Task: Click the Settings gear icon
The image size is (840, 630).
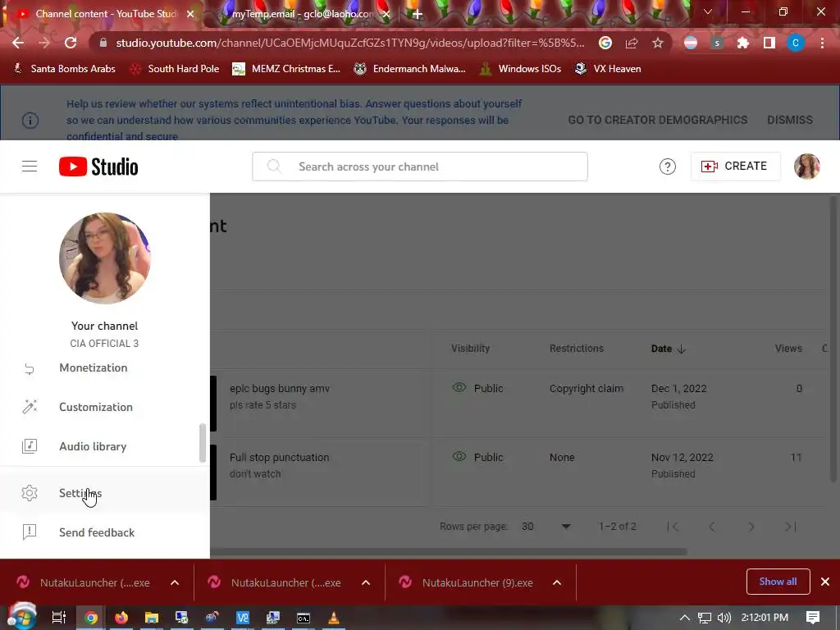Action: tap(30, 493)
